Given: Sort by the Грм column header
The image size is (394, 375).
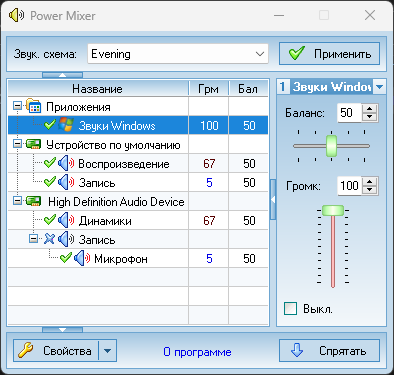Looking at the screenshot, I should point(209,89).
